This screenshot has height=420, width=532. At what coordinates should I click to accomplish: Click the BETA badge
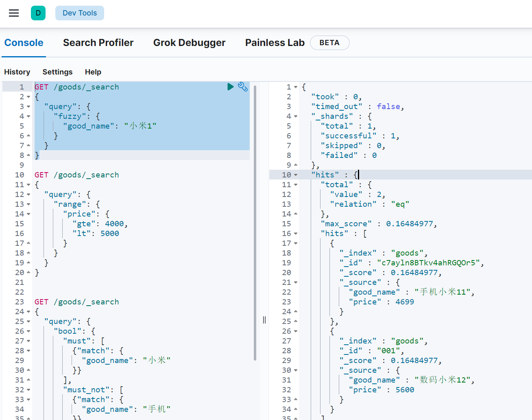(329, 43)
